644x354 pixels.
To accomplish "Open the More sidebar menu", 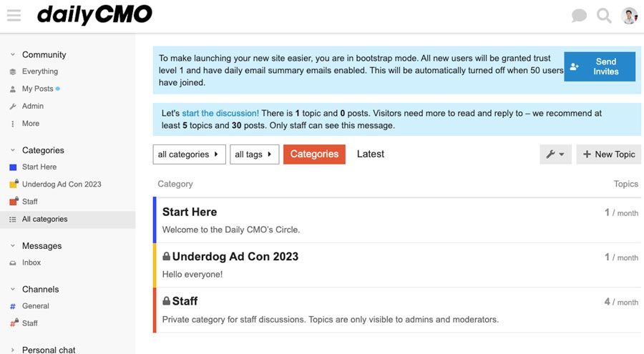I will click(x=31, y=123).
